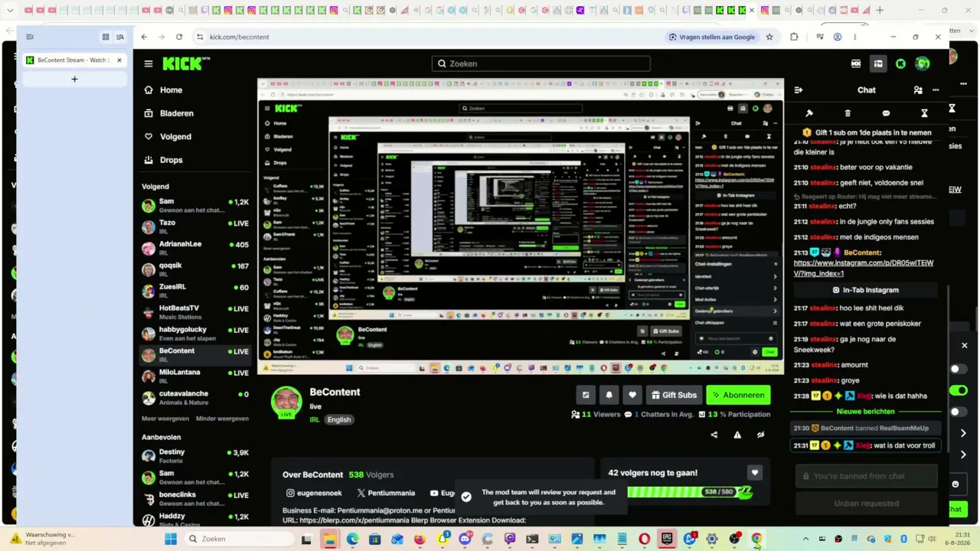The image size is (980, 551).
Task: Click the follower goal progress bar
Action: click(x=690, y=492)
